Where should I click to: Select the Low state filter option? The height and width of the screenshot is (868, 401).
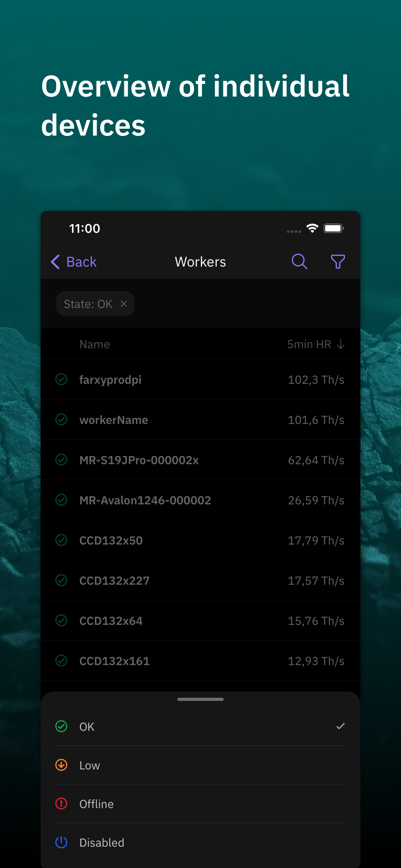tap(200, 765)
